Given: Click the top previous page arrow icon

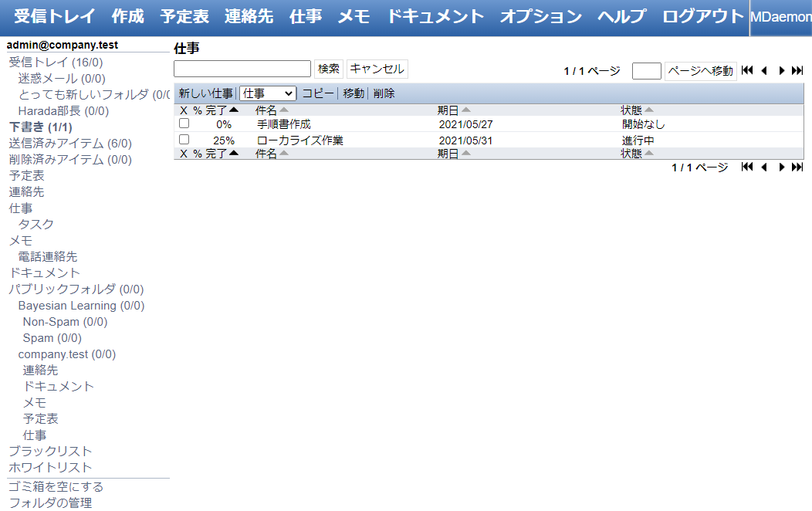Looking at the screenshot, I should coord(764,70).
